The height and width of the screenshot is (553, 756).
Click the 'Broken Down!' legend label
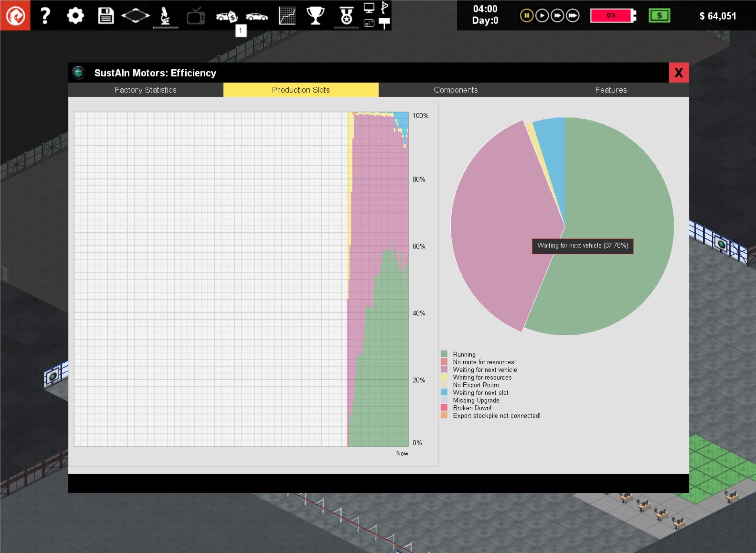[x=472, y=408]
